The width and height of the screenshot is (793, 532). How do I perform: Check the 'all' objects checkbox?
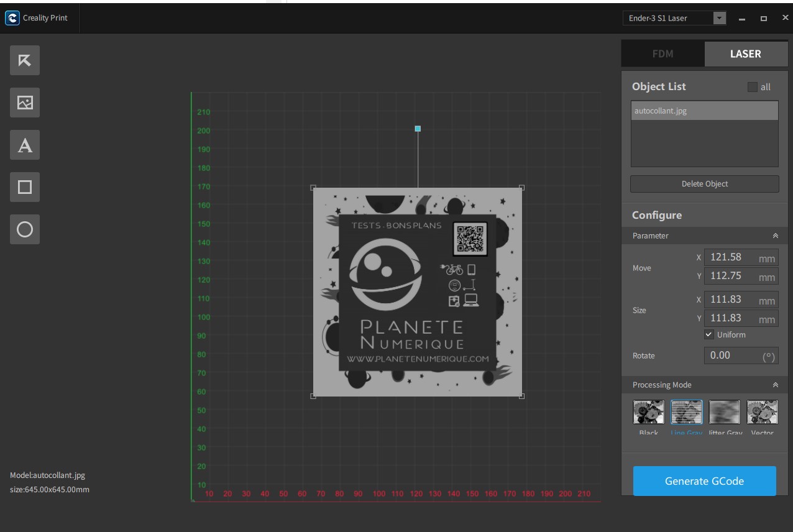pos(753,87)
